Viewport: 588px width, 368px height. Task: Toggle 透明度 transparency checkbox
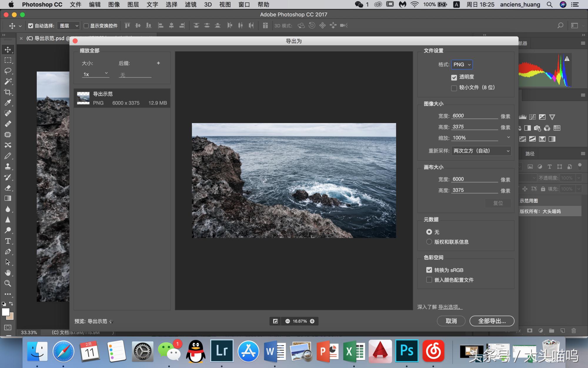coord(454,77)
